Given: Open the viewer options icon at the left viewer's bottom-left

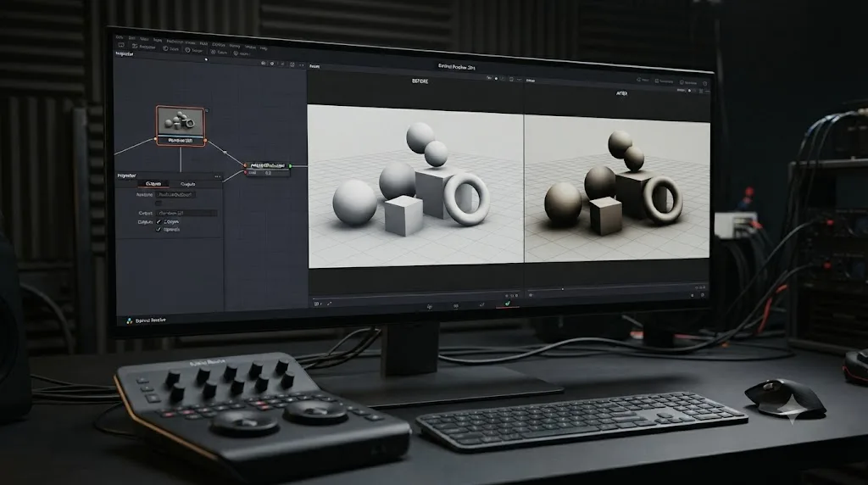Looking at the screenshot, I should (317, 304).
